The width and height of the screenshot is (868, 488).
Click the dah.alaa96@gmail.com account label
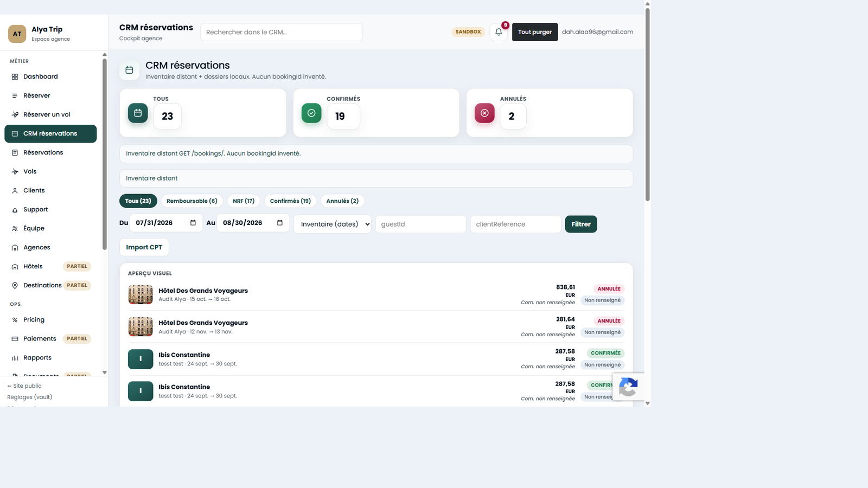tap(597, 32)
